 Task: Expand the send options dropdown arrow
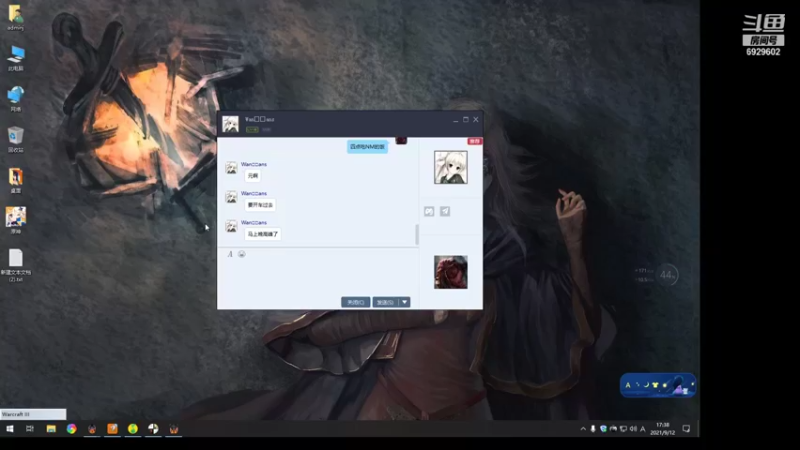pos(405,303)
